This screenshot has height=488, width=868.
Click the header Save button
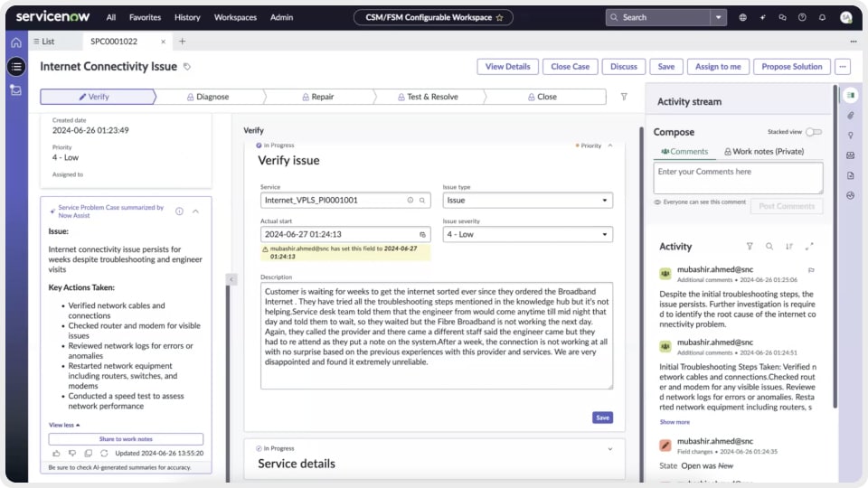pos(666,66)
